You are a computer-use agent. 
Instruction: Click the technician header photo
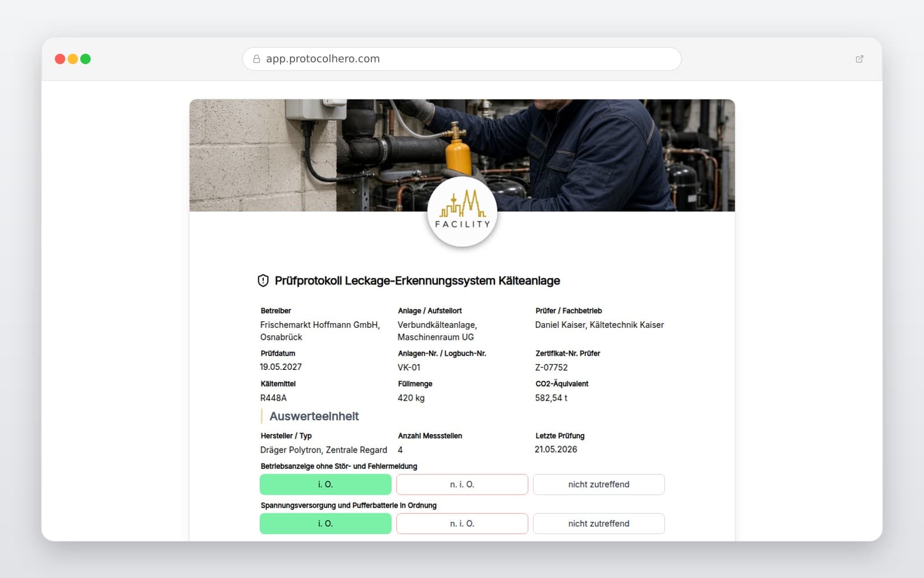(462, 155)
